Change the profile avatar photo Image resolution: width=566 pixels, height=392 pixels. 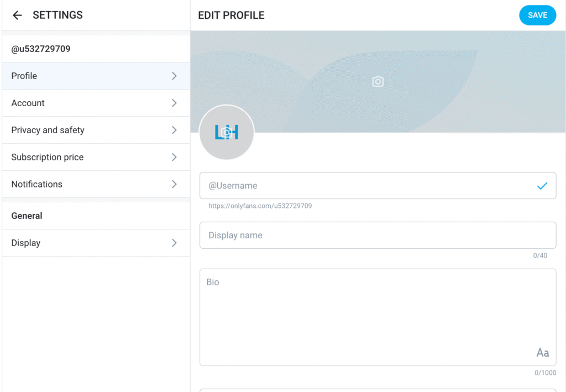(226, 133)
